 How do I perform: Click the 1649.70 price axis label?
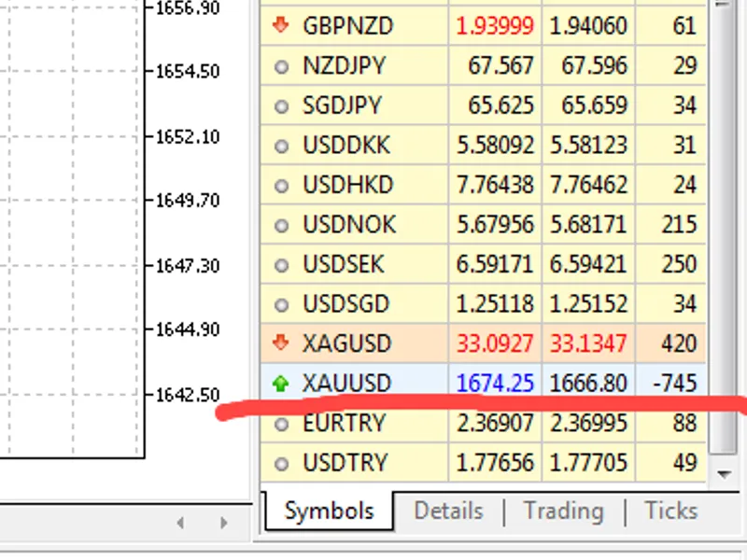tap(188, 201)
